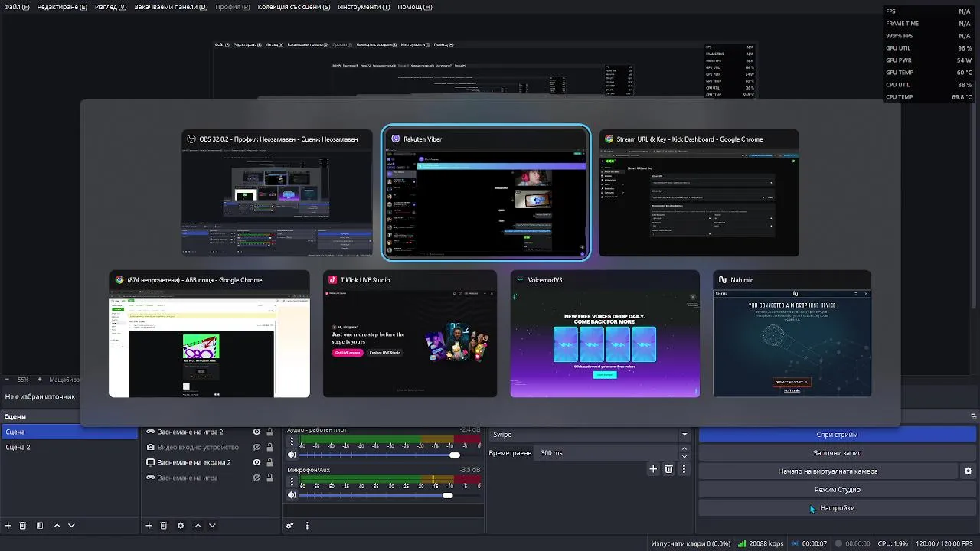The height and width of the screenshot is (551, 980).
Task: Move source up in Sources panel
Action: pyautogui.click(x=198, y=526)
